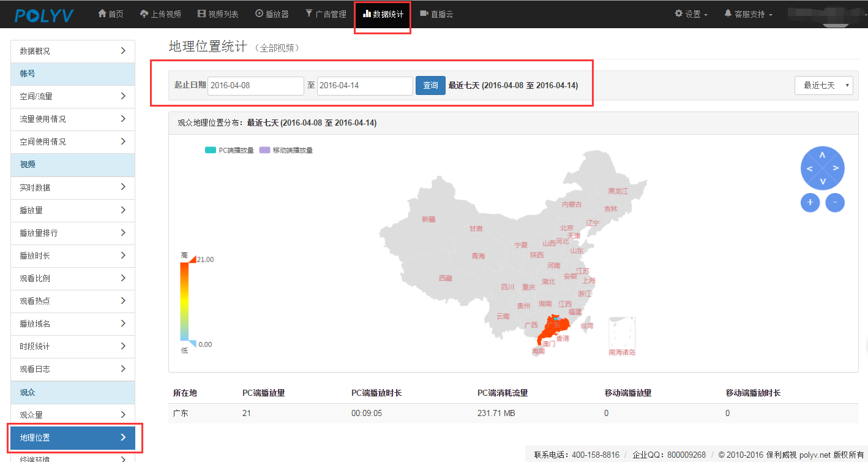868x462 pixels.
Task: Pan the map down with arrow
Action: pos(822,181)
